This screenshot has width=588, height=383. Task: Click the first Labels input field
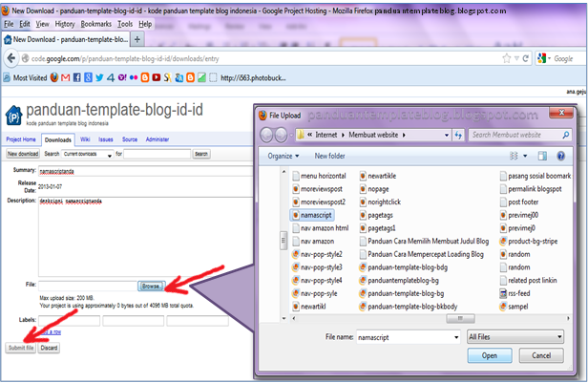[69, 321]
